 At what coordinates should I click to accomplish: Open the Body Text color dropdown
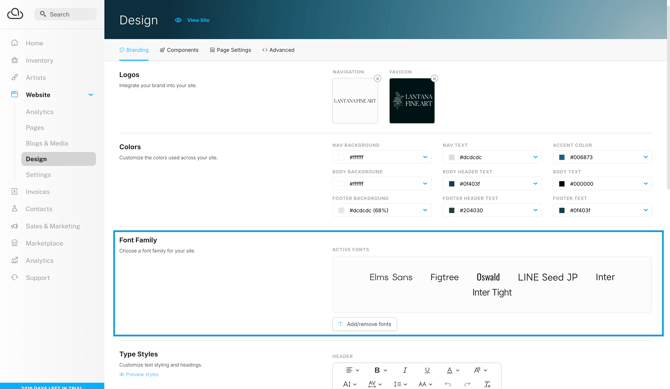(x=602, y=183)
